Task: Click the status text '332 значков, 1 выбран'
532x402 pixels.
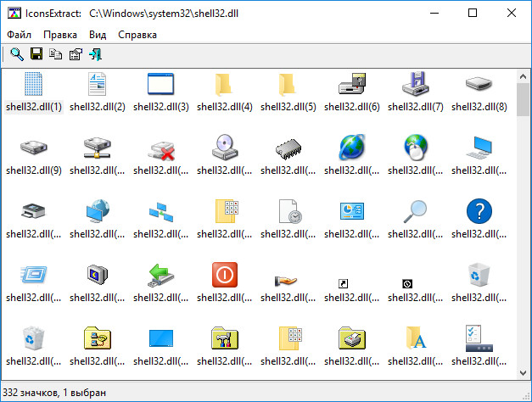Action: (x=54, y=393)
